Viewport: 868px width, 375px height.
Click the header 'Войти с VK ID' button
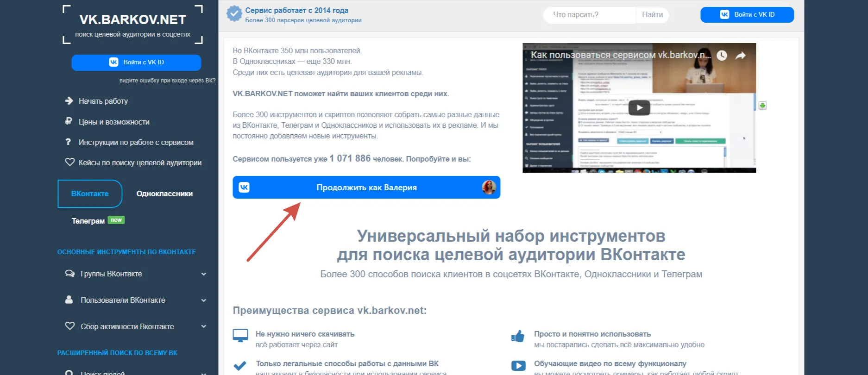(x=747, y=15)
